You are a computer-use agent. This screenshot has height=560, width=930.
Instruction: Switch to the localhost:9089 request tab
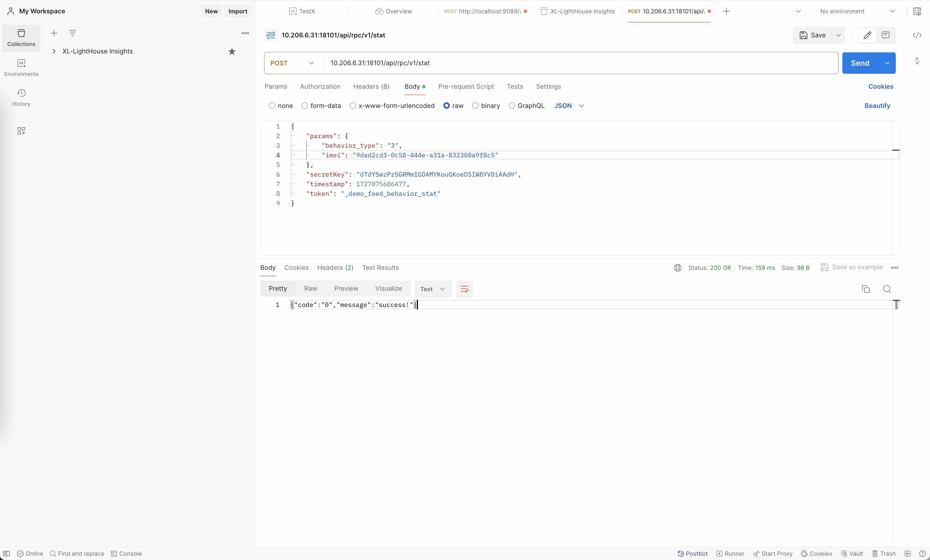coord(485,11)
